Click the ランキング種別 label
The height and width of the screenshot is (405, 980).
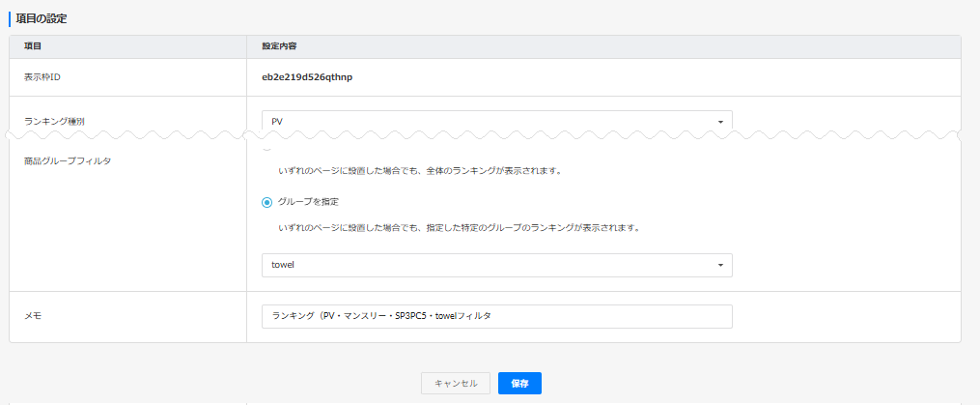point(54,122)
